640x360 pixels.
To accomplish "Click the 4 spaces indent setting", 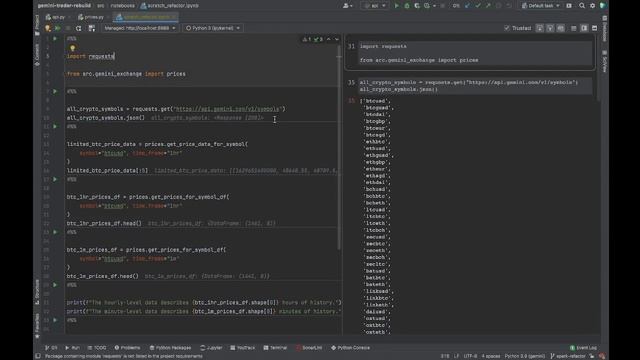I will click(491, 356).
